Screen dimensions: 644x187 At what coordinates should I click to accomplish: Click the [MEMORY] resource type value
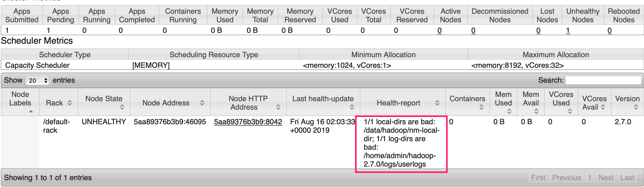click(x=151, y=65)
